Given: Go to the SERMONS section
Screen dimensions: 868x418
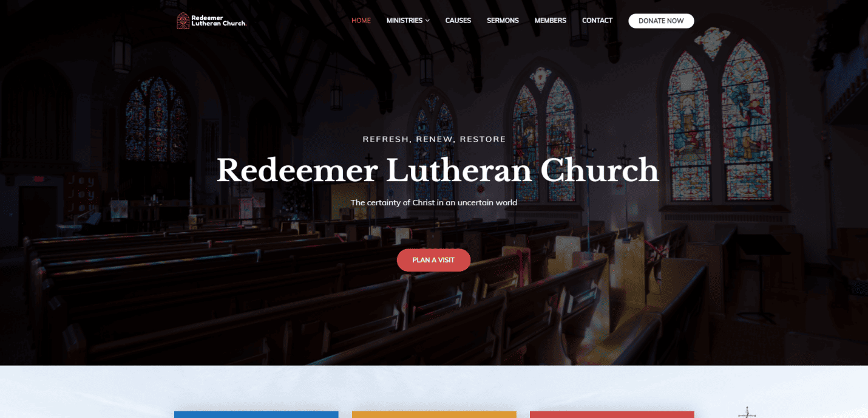Looking at the screenshot, I should (x=503, y=20).
